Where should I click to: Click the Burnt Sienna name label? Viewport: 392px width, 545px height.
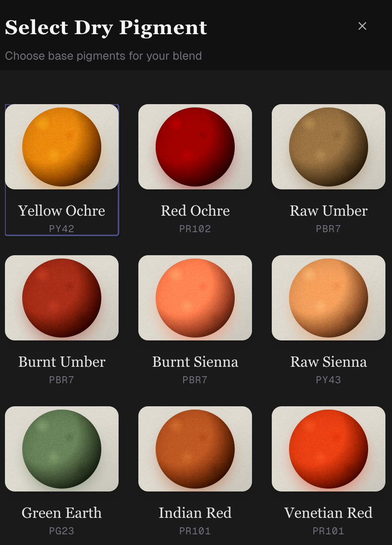coord(195,362)
